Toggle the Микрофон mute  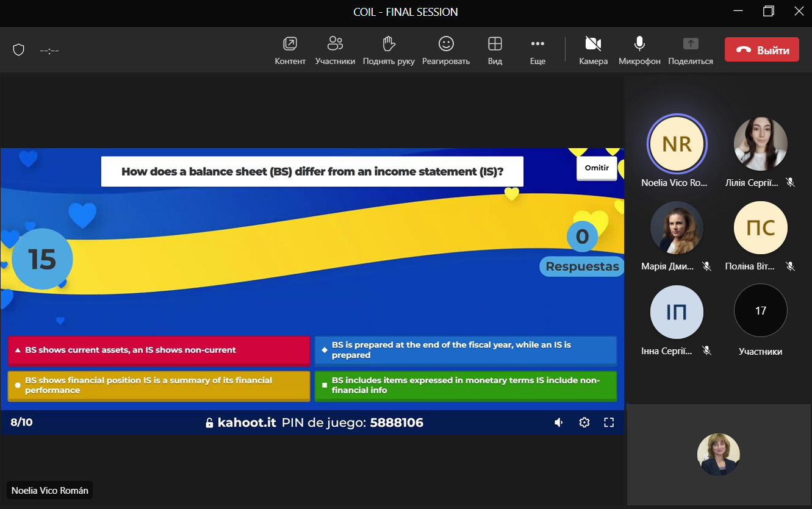639,50
